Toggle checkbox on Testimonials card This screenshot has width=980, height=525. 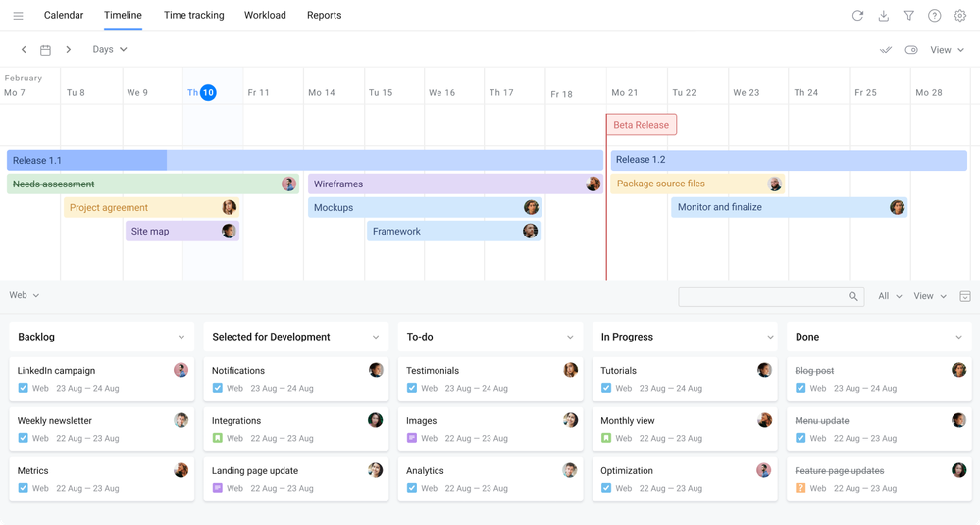coord(412,389)
